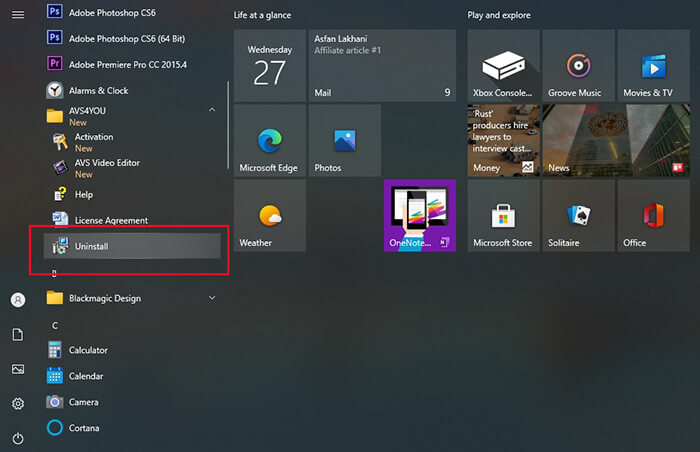Click the 'Life at a glance' group header
This screenshot has width=700, height=452.
[x=262, y=15]
